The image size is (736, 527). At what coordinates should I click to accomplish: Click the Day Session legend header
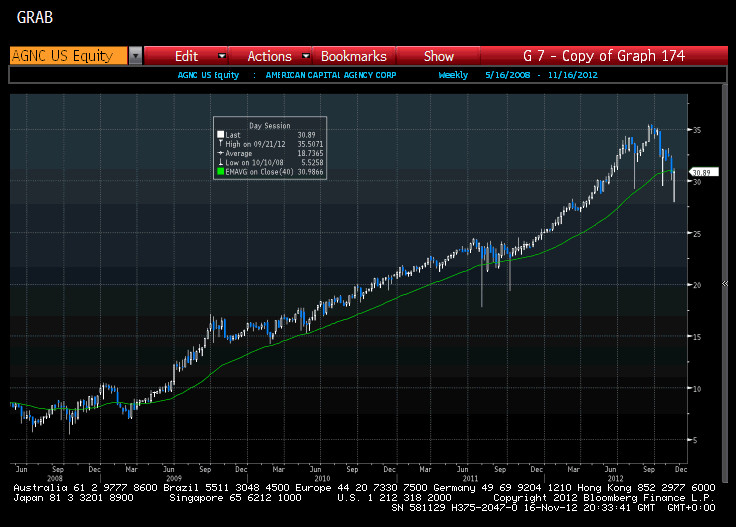pos(270,126)
